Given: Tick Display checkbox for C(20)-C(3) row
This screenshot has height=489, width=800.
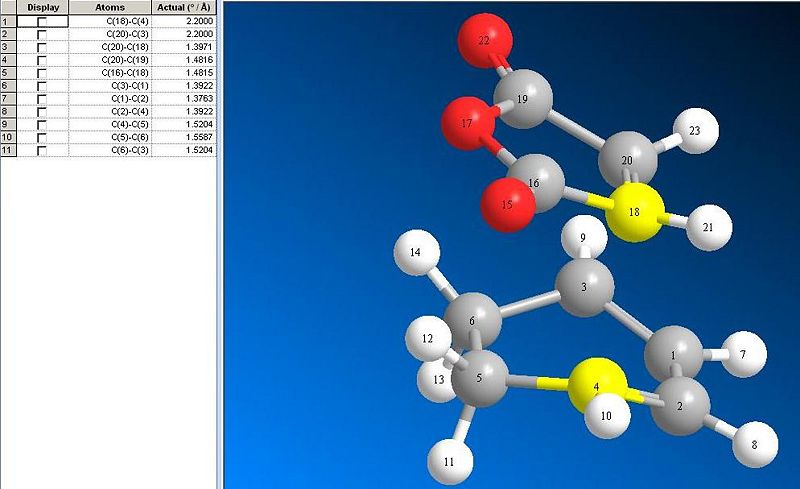Looking at the screenshot, I should (42, 34).
